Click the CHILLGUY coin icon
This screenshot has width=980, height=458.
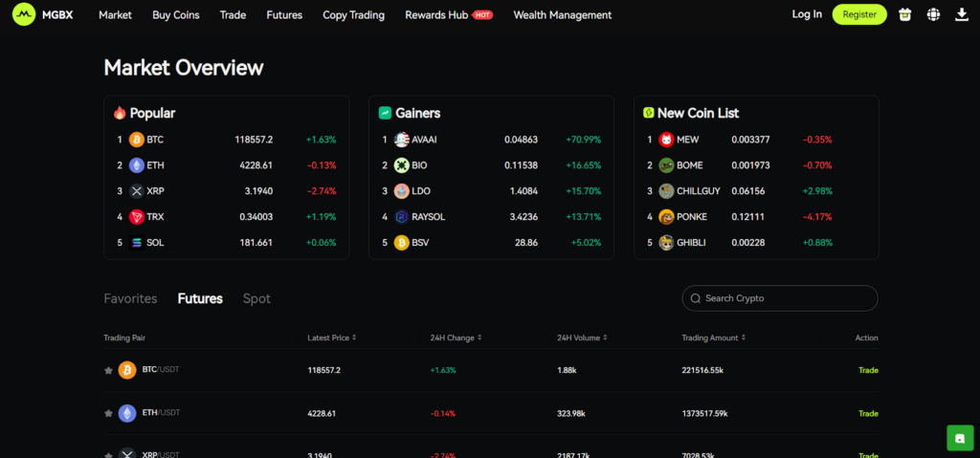666,191
